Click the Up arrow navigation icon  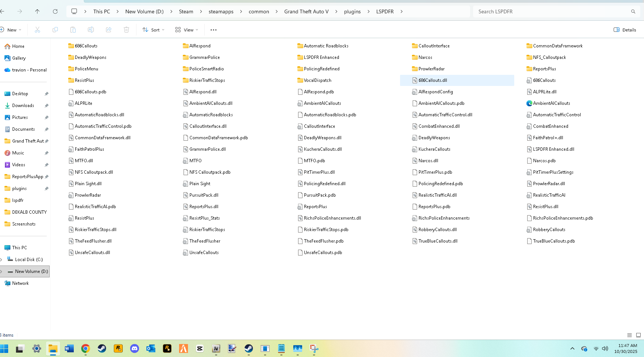tap(37, 11)
